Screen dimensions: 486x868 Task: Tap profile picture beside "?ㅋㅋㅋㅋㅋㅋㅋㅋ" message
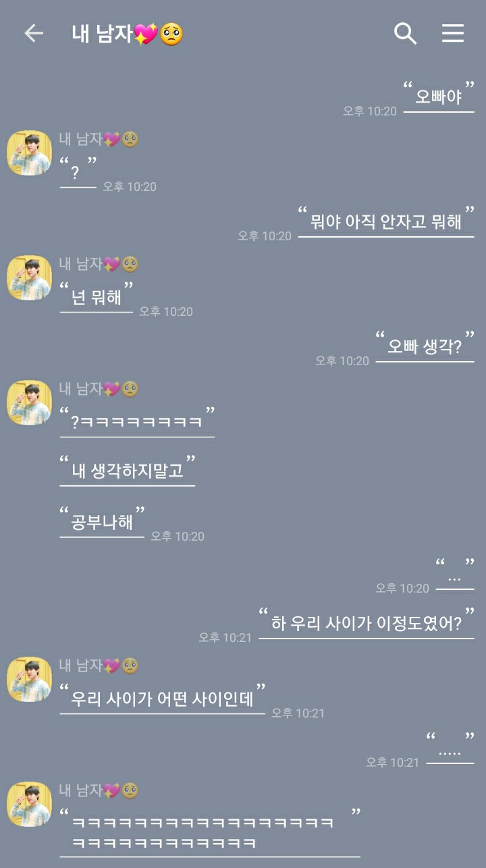(x=29, y=402)
